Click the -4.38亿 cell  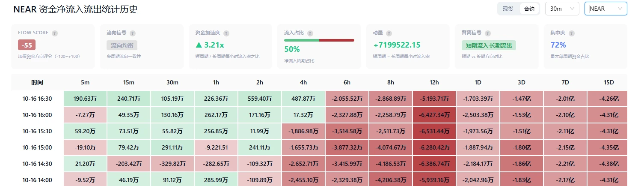tap(608, 164)
